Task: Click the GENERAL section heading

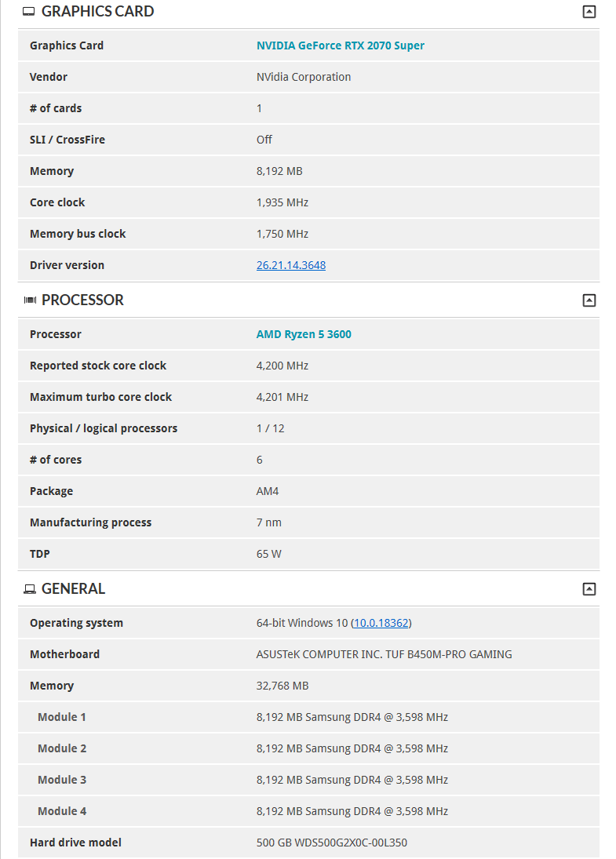Action: tap(73, 589)
